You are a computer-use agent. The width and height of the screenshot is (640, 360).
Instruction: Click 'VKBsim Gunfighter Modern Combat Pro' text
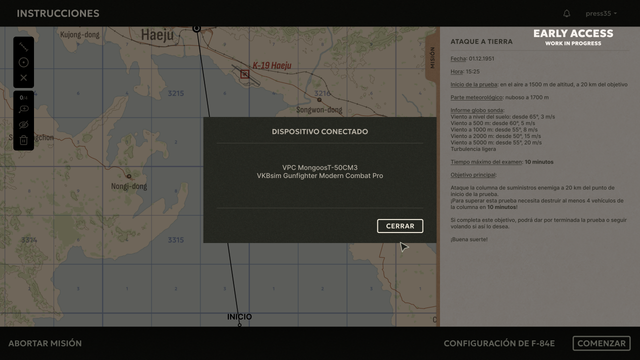tap(320, 176)
